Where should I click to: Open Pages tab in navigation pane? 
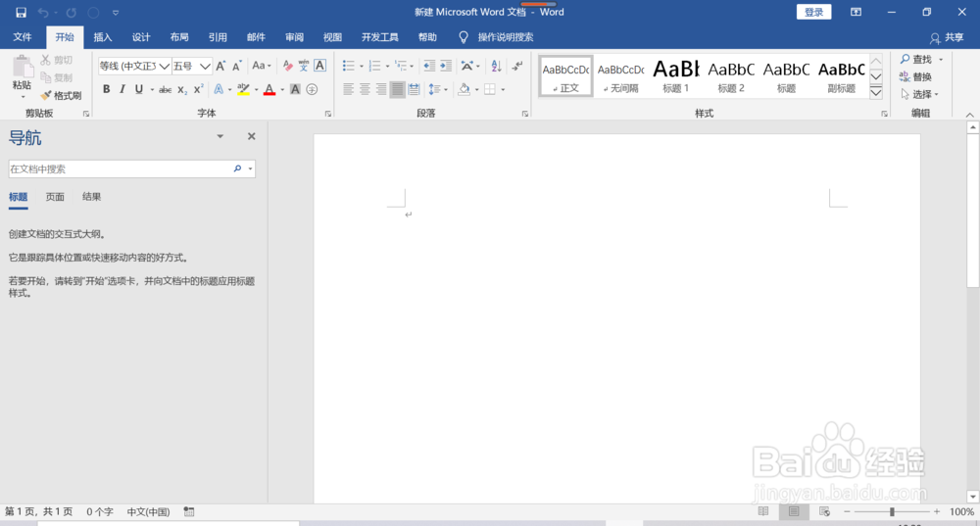[55, 197]
